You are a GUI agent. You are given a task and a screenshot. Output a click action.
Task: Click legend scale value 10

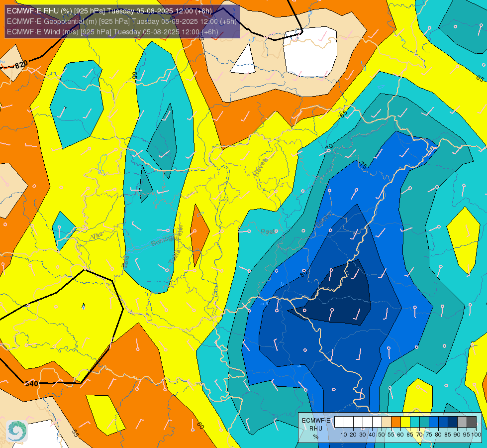click(x=344, y=435)
